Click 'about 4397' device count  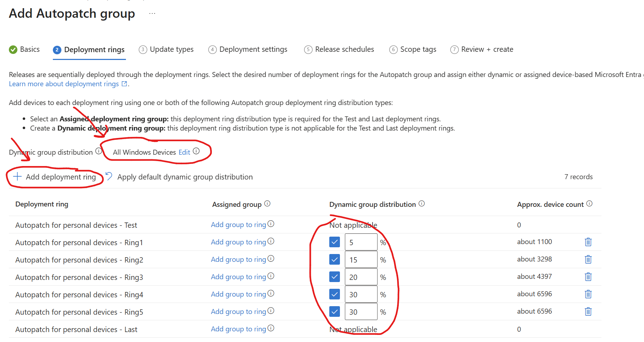534,276
